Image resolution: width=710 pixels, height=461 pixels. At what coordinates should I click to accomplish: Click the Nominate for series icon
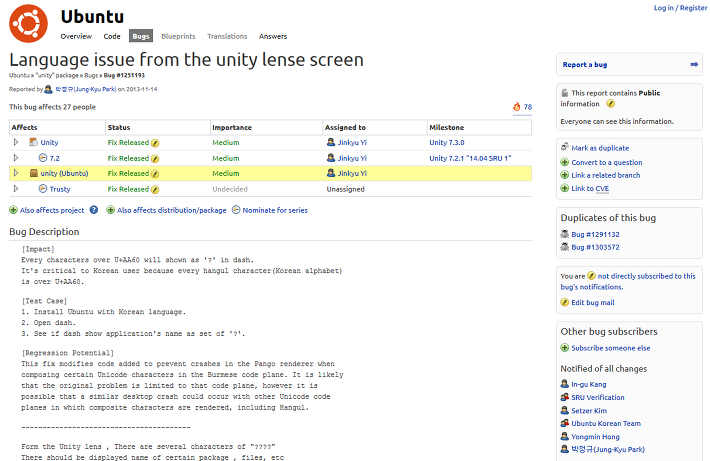pyautogui.click(x=236, y=210)
